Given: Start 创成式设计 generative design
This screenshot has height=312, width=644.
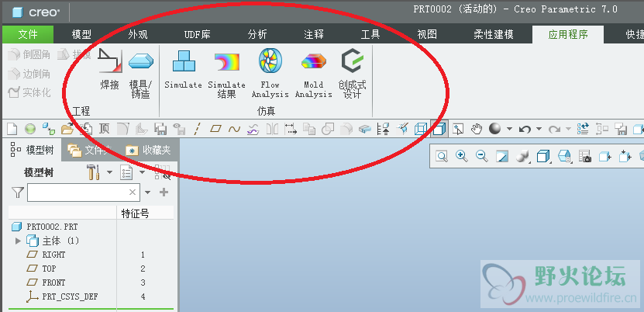Looking at the screenshot, I should (353, 74).
